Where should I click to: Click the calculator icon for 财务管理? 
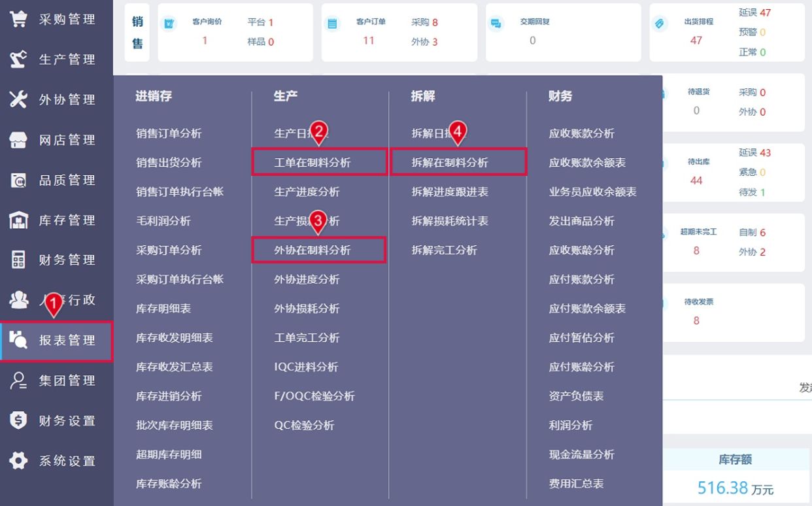(18, 260)
